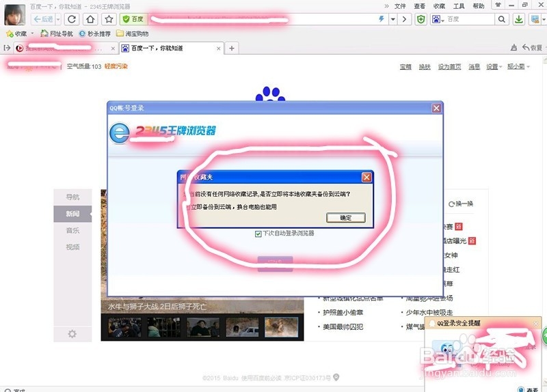Close the QQ帐号登录 dialog
The width and height of the screenshot is (547, 392).
pyautogui.click(x=436, y=108)
